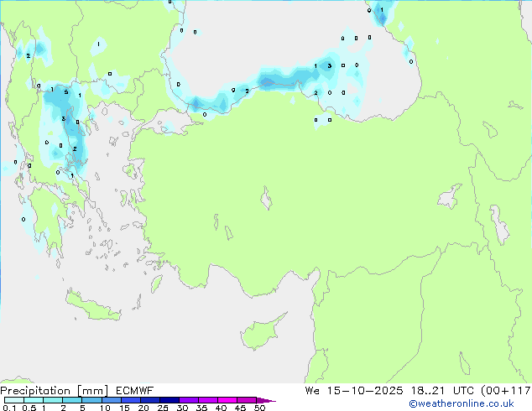Click the forecast offset '(00+117'
Screen dimensions: 532x411
point(506,391)
